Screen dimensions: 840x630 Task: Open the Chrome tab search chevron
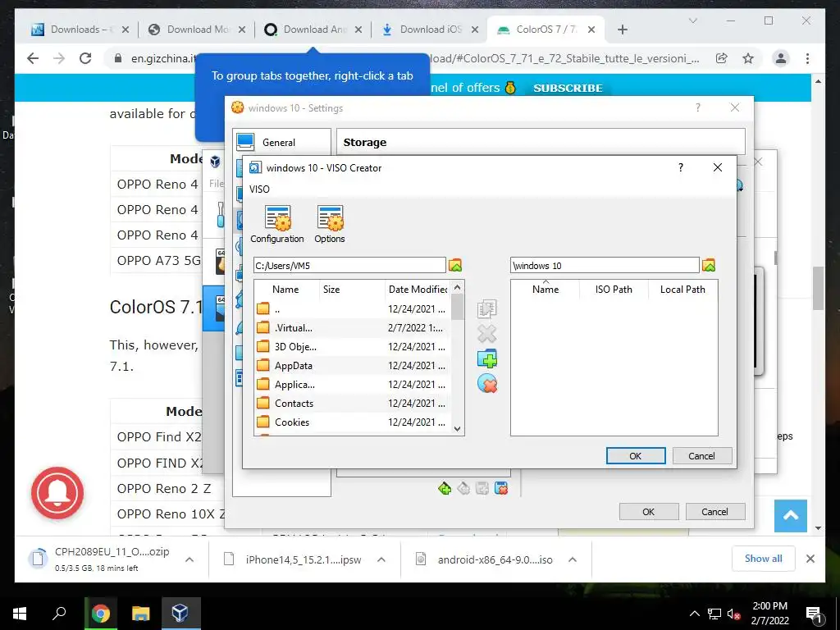click(692, 21)
